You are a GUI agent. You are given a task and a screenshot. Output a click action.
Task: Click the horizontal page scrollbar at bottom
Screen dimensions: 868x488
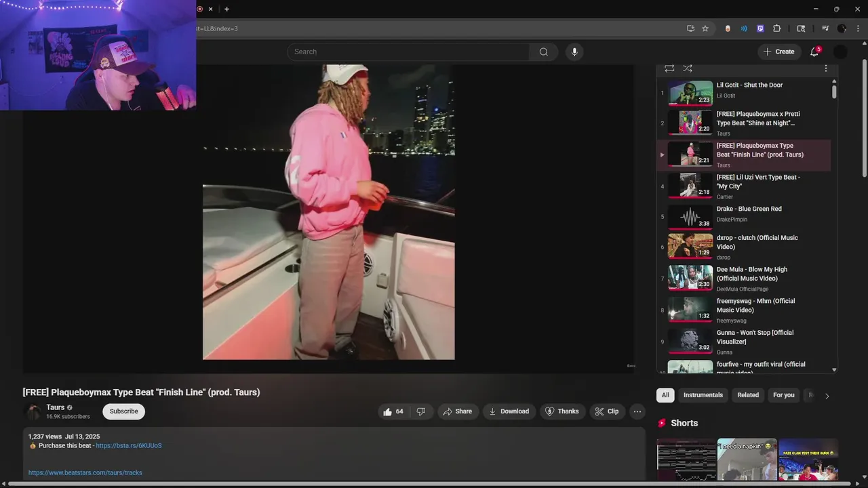point(427,484)
